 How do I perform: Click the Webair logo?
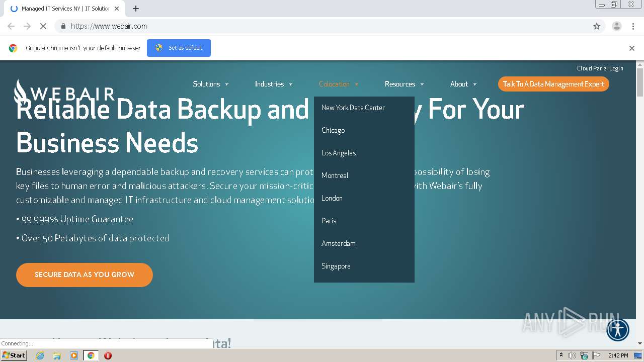coord(64,92)
